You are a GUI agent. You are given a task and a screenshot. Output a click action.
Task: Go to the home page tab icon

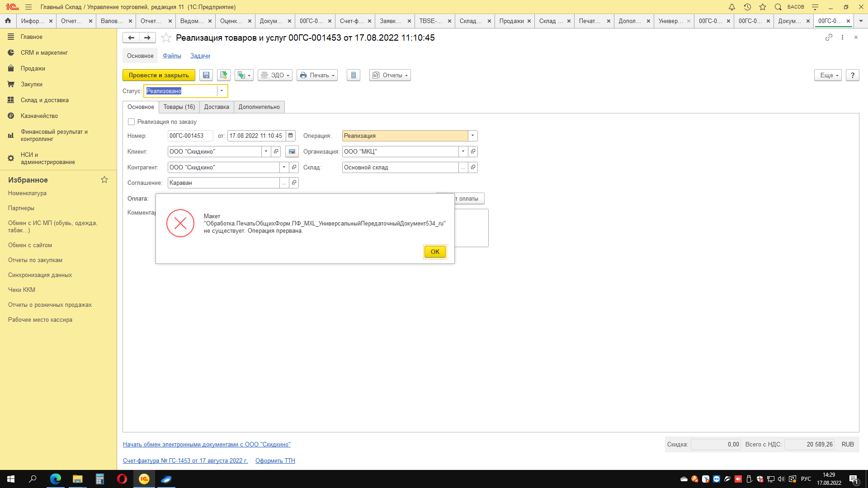click(8, 21)
